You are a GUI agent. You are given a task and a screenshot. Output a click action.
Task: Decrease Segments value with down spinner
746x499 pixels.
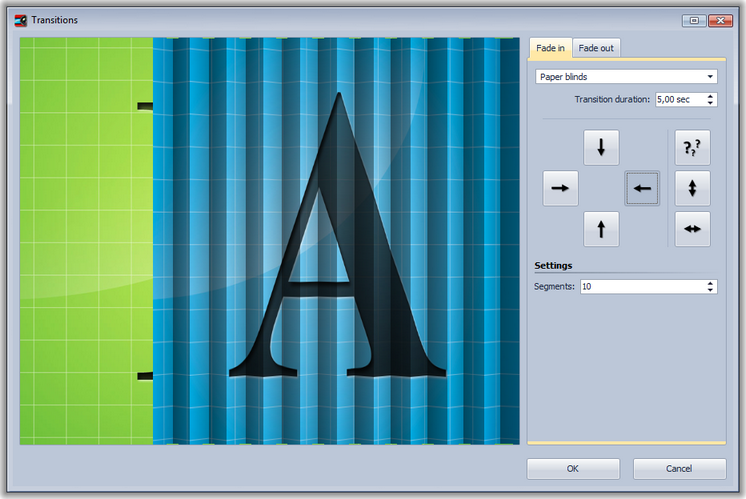[x=711, y=290]
